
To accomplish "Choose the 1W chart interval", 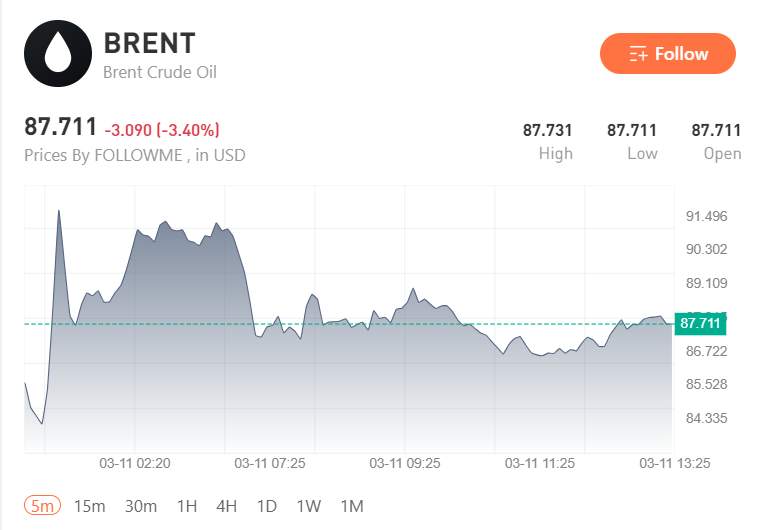I will pyautogui.click(x=308, y=506).
